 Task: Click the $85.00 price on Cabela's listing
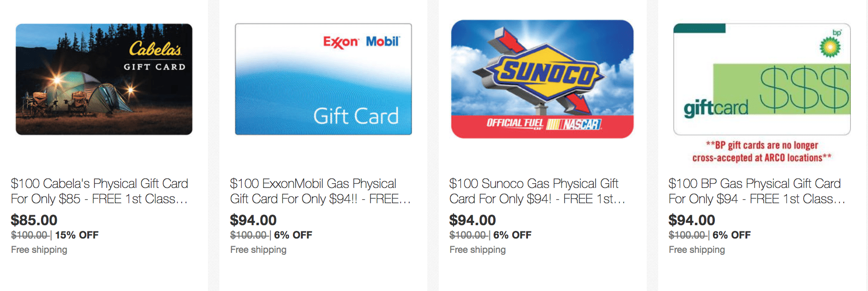(34, 220)
